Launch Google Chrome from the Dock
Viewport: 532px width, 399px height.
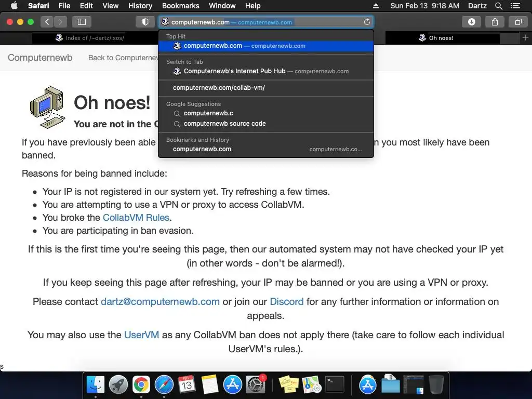(x=141, y=385)
